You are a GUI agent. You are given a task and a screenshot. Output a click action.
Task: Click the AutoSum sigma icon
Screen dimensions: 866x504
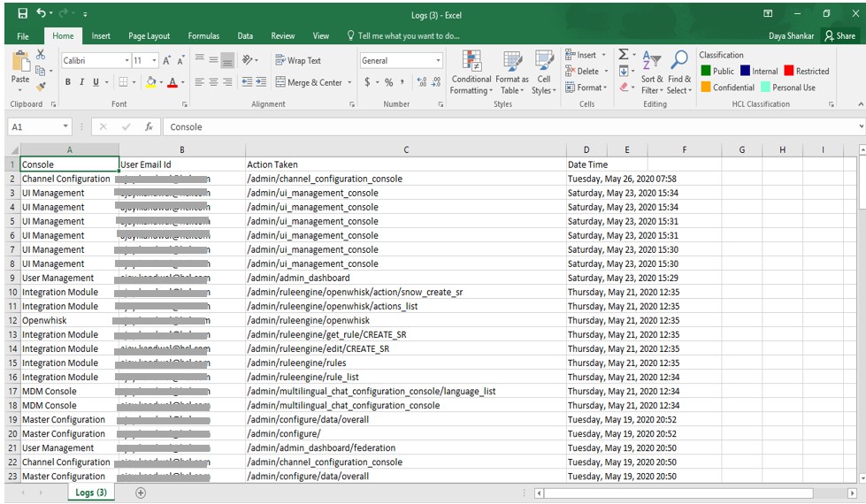coord(623,55)
